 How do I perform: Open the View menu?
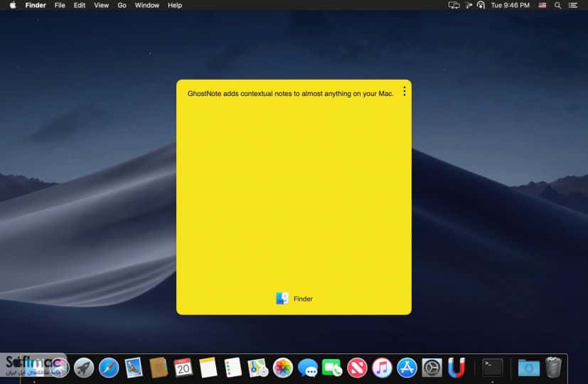coord(101,5)
